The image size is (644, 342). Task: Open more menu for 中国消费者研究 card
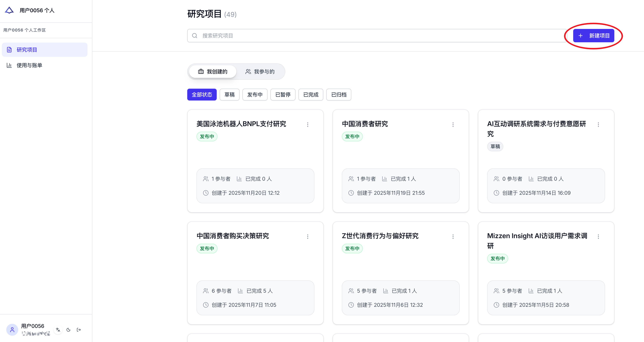pyautogui.click(x=453, y=124)
